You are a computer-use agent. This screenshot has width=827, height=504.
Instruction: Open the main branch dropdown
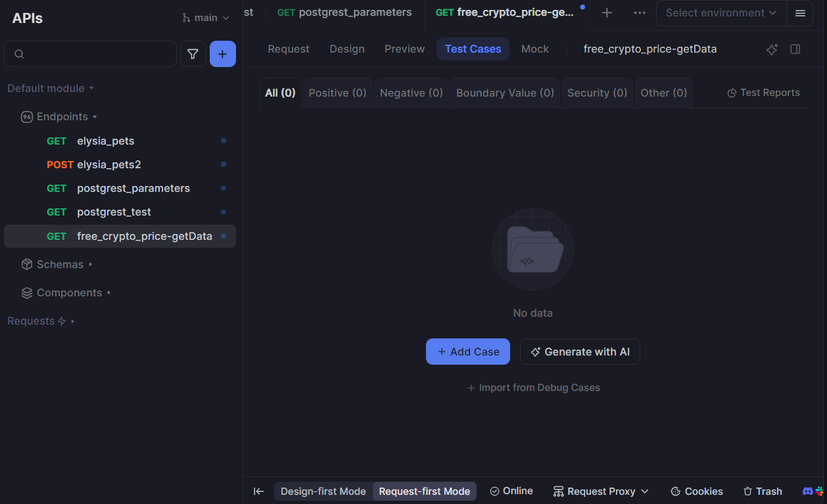205,18
